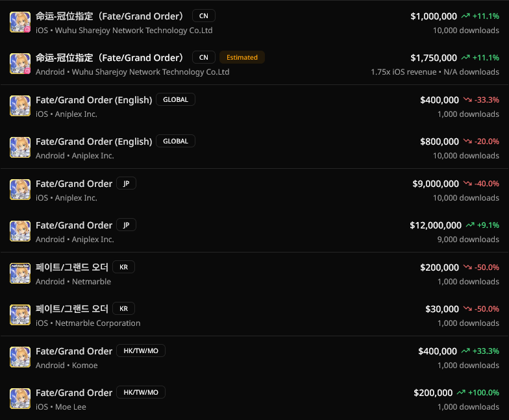The height and width of the screenshot is (420, 509).
Task: Click 'iOS • Wuhu Sharejoy Network Technology Co.Ltd' subtitle
Action: pos(124,30)
